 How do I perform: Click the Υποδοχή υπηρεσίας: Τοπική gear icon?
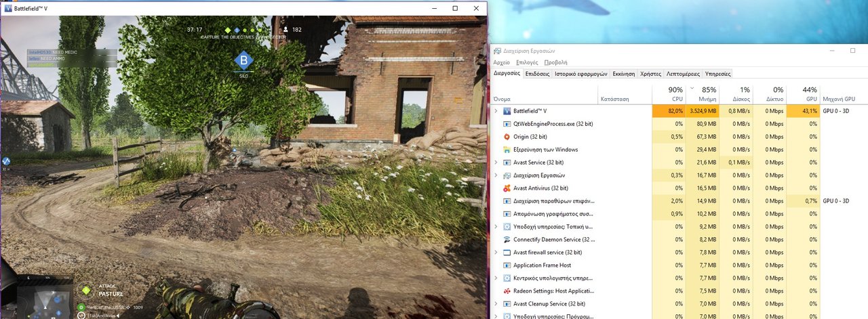point(507,227)
